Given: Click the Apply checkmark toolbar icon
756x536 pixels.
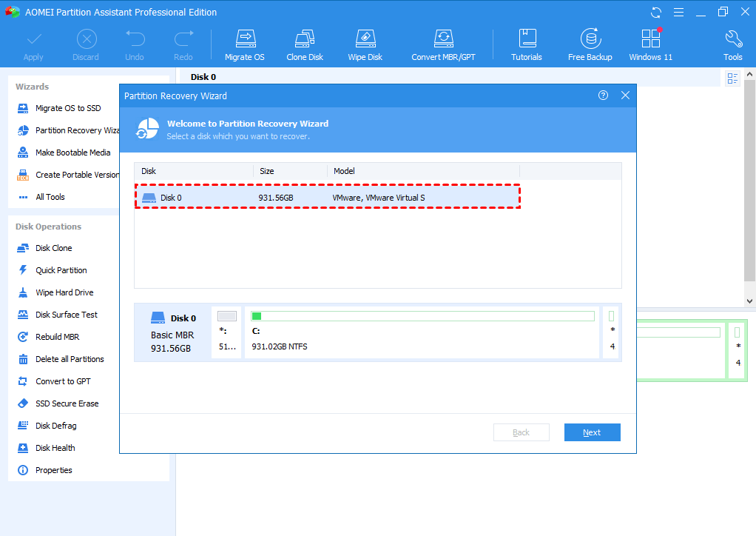Looking at the screenshot, I should [x=33, y=39].
